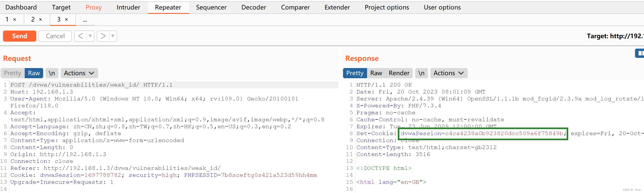Close Repeater tab 2
This screenshot has height=193, width=644.
[40, 19]
